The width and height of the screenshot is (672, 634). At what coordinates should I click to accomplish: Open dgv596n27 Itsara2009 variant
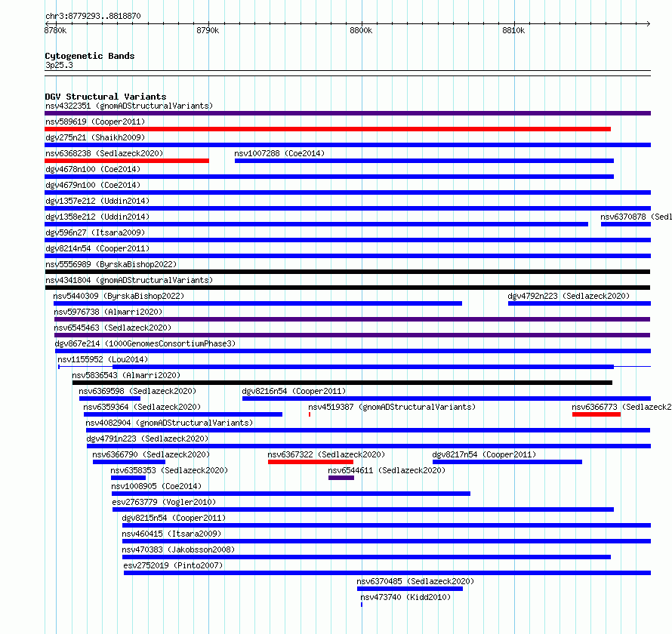click(95, 232)
